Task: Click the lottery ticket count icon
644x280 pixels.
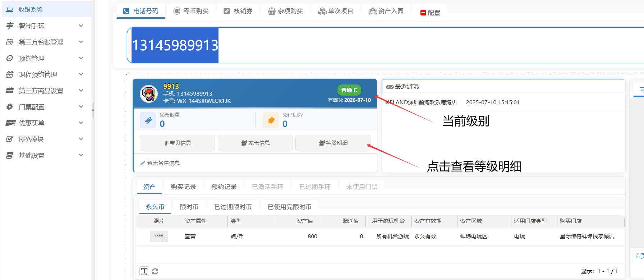Action: (148, 120)
